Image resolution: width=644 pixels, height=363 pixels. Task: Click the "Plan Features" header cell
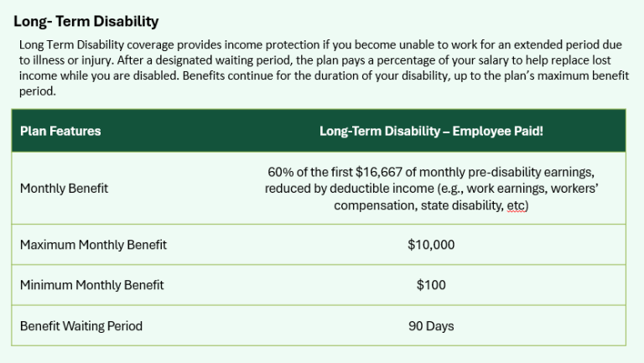point(60,131)
